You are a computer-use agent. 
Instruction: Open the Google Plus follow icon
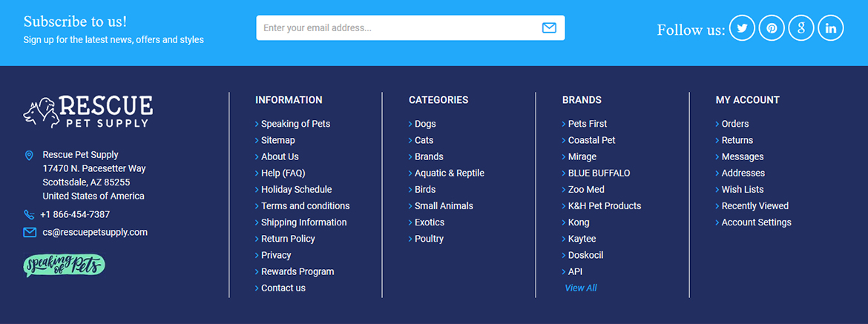pos(801,28)
